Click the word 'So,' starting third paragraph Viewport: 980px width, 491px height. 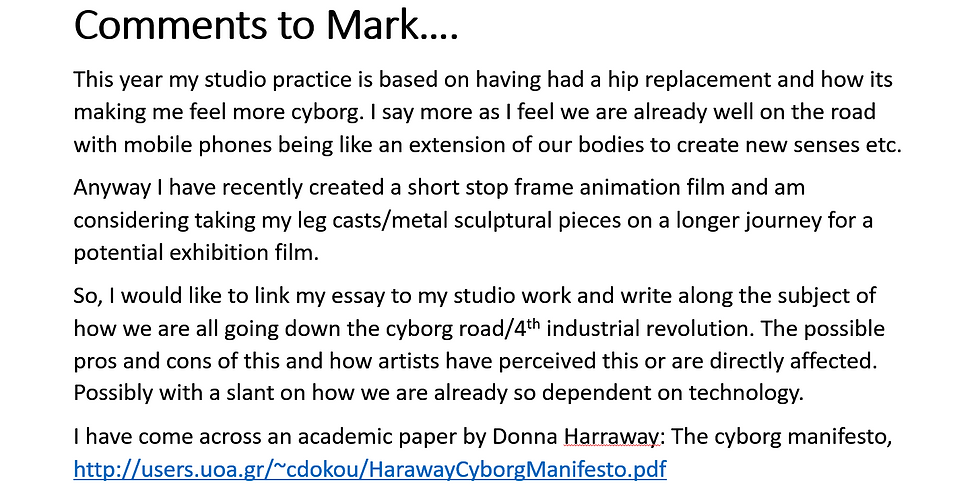pos(88,296)
